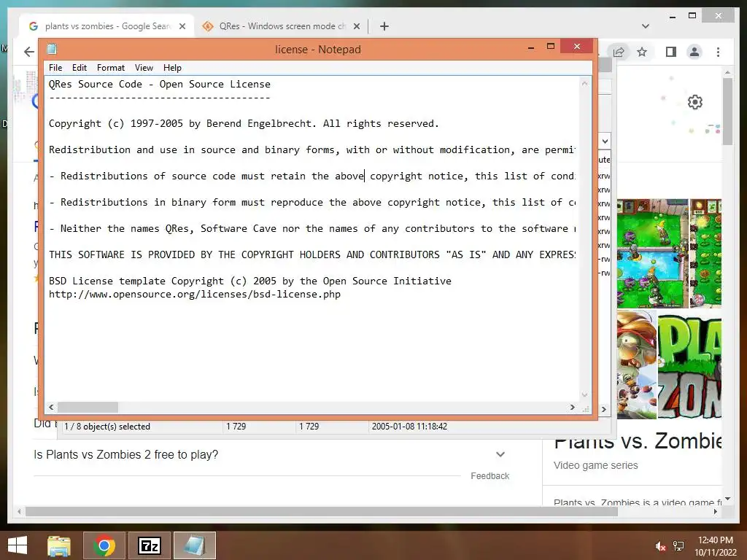Close the license Notepad window
747x560 pixels.
coord(577,46)
